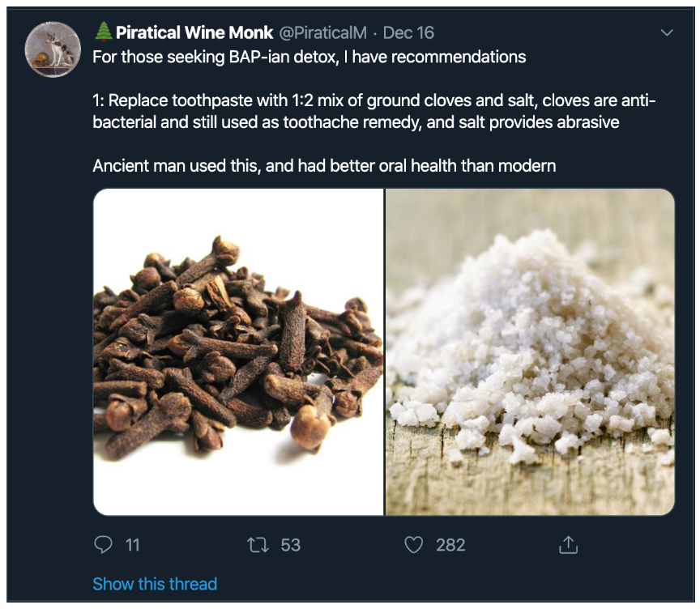Image resolution: width=700 pixels, height=609 pixels.
Task: Click the like count '282'
Action: pyautogui.click(x=450, y=545)
